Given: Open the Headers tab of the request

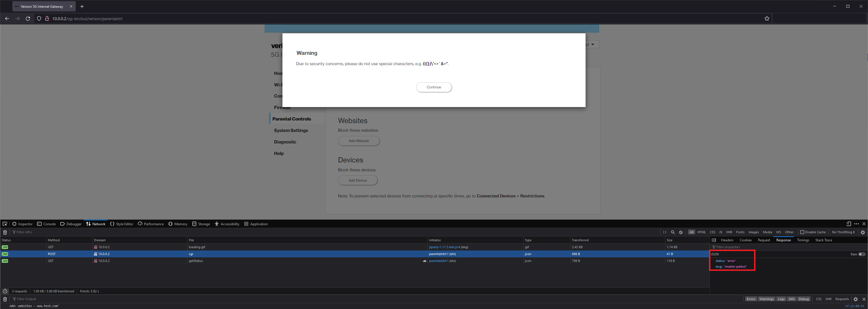Looking at the screenshot, I should pos(727,240).
